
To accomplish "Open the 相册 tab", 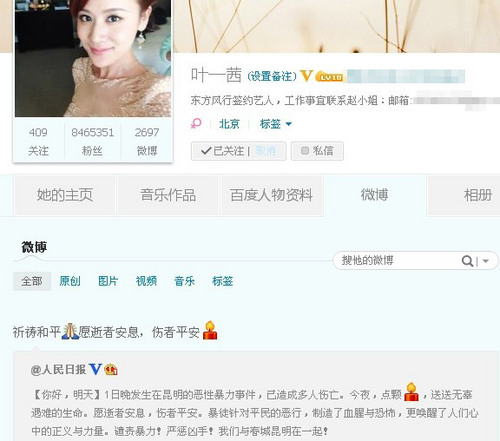I will (x=477, y=195).
